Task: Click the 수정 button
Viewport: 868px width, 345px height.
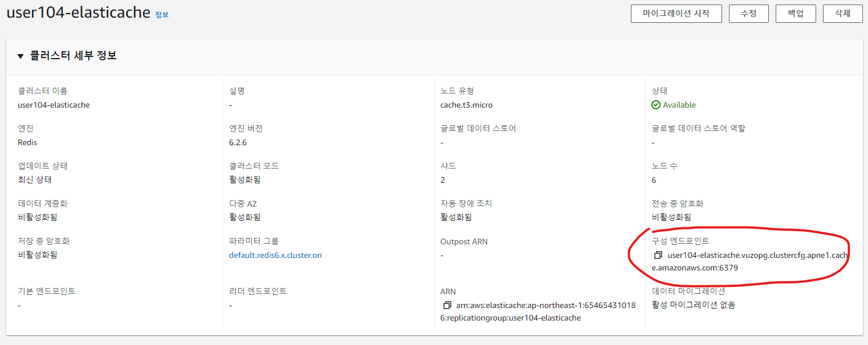Action: (x=748, y=14)
